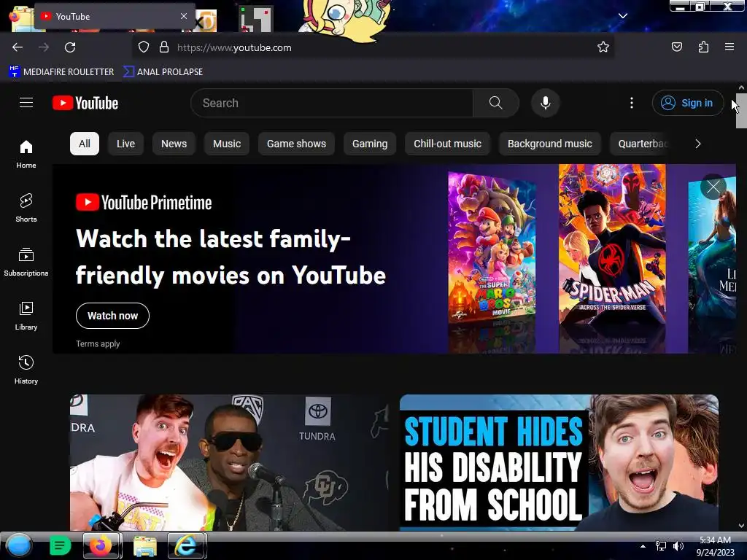This screenshot has height=560, width=747.
Task: Click page scrollbar thumb
Action: 741,111
